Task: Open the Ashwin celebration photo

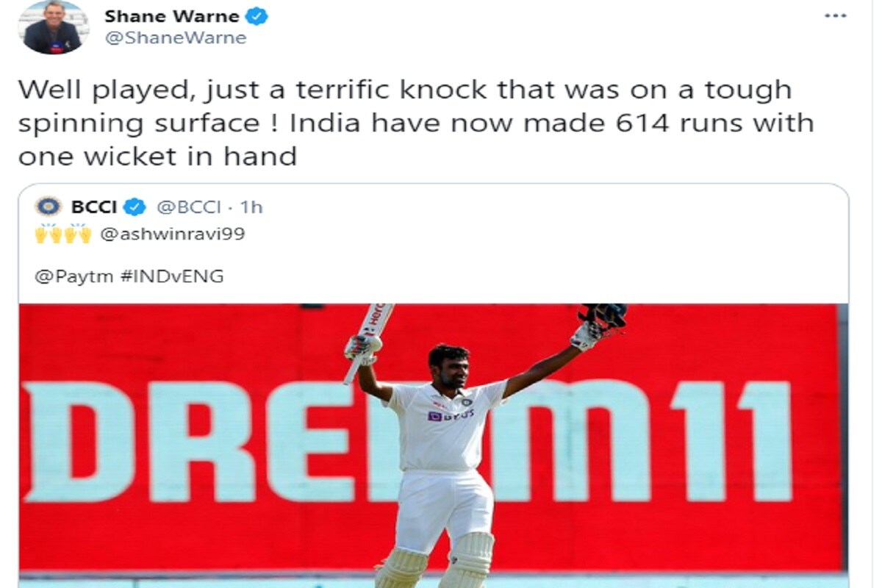Action: pos(434,445)
